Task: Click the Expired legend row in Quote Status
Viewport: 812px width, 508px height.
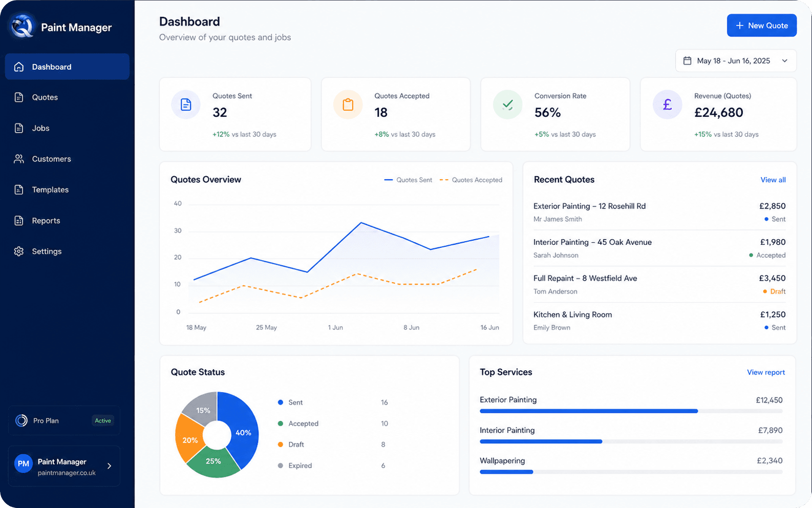Action: tap(333, 465)
